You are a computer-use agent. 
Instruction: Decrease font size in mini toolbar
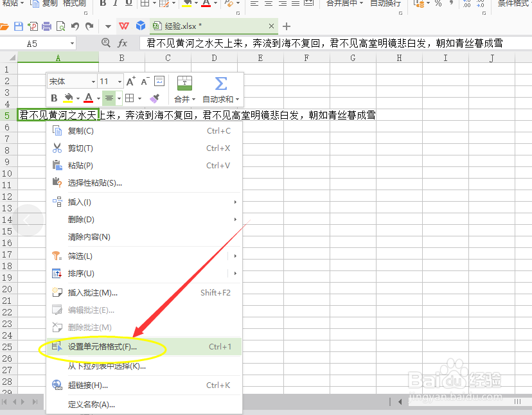click(145, 81)
